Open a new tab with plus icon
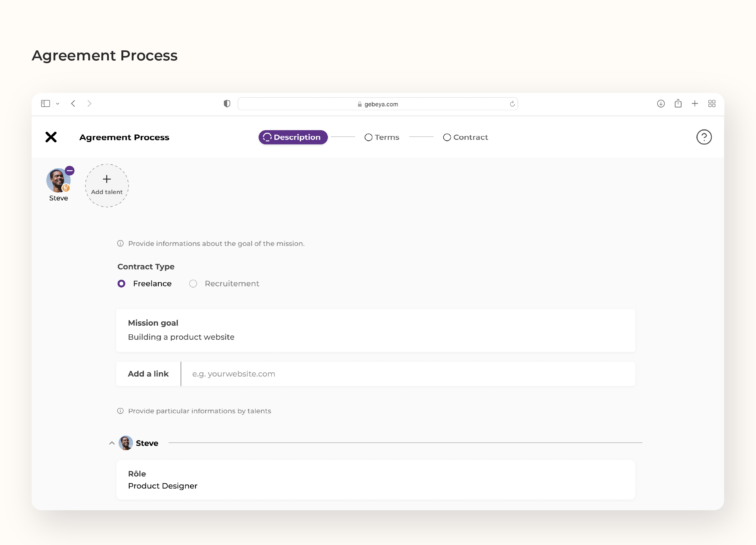This screenshot has height=545, width=756. [695, 104]
